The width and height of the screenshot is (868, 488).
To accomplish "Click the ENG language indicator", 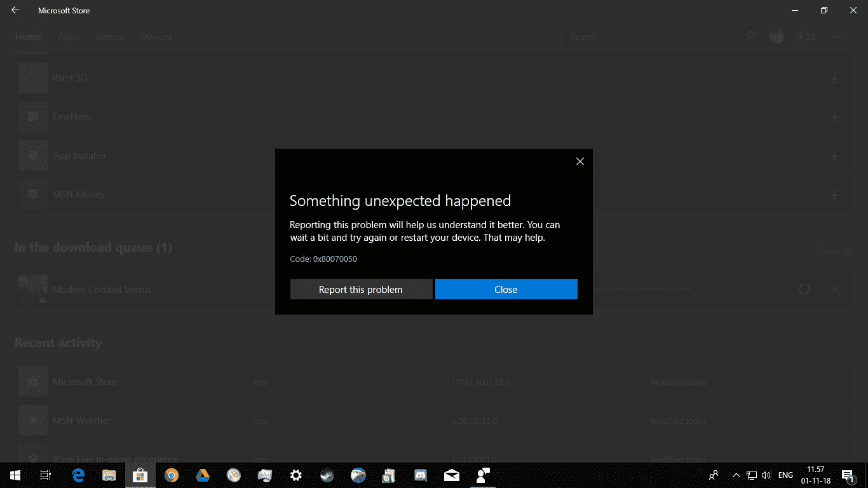I will click(785, 475).
